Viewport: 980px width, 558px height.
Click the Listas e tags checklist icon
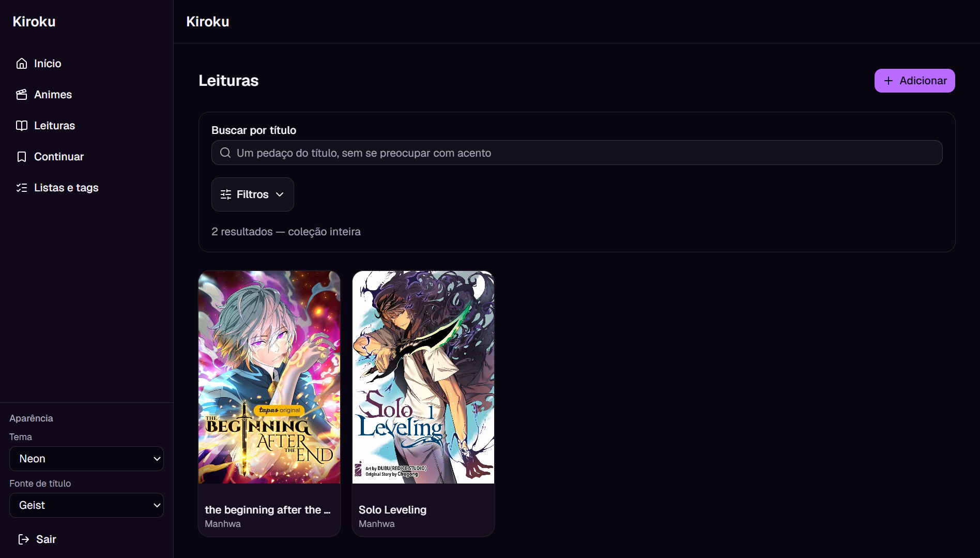click(22, 188)
